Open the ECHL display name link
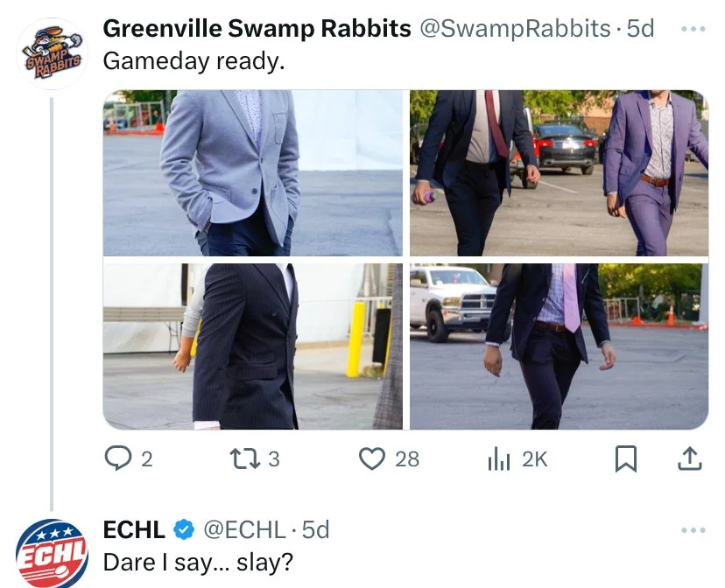Image resolution: width=725 pixels, height=588 pixels. [134, 529]
